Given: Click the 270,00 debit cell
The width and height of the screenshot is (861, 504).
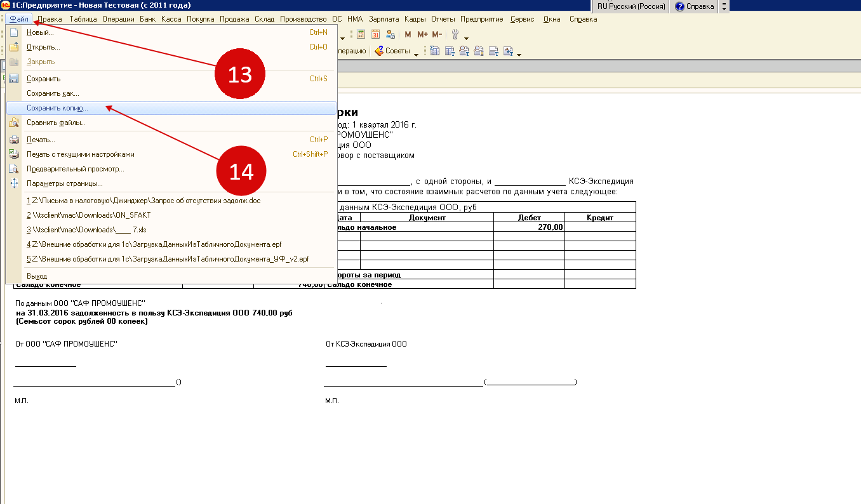Looking at the screenshot, I should [x=529, y=227].
